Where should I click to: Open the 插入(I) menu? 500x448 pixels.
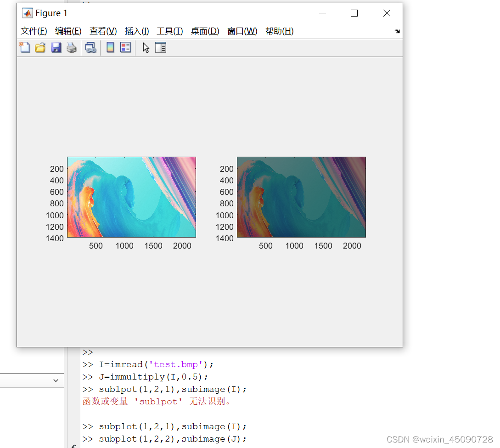pos(137,31)
